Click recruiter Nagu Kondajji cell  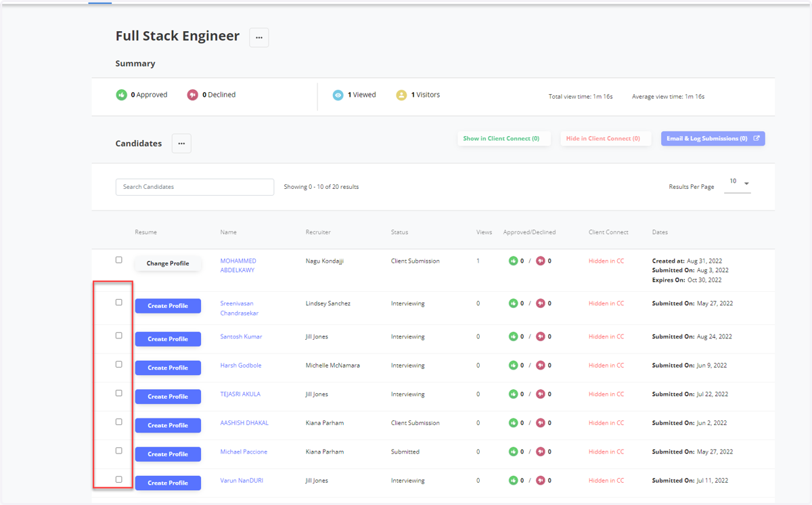[325, 261]
